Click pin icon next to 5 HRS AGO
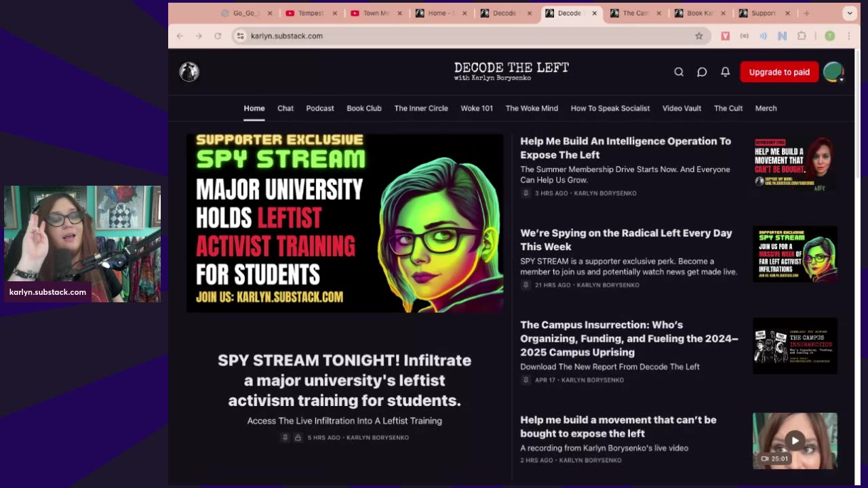The width and height of the screenshot is (868, 488). [285, 438]
